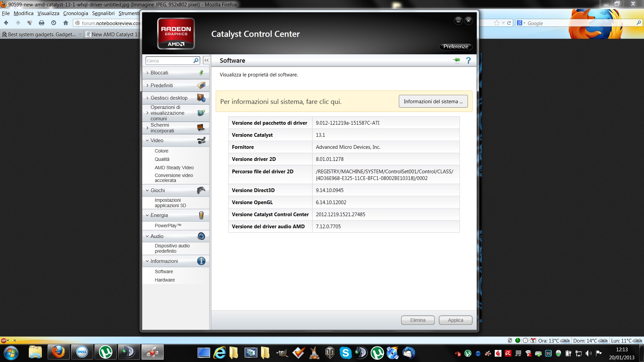This screenshot has height=362, width=644.
Task: Collapse the Video section chevron
Action: click(x=147, y=140)
